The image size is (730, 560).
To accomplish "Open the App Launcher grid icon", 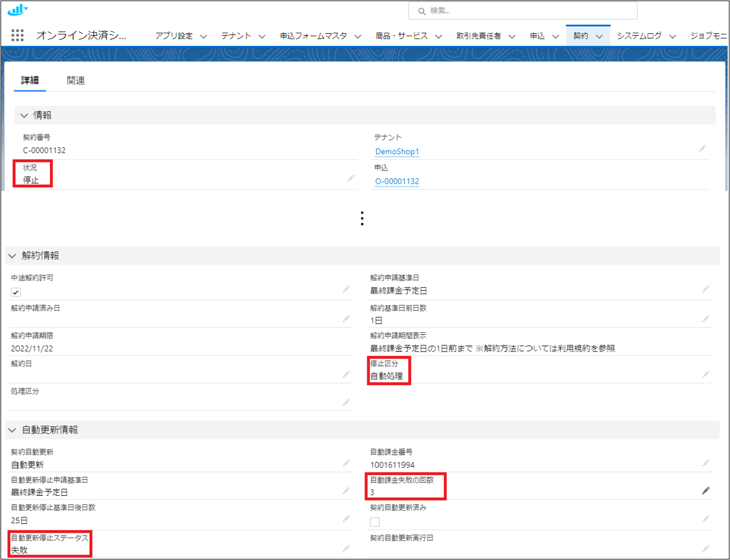I will click(17, 36).
